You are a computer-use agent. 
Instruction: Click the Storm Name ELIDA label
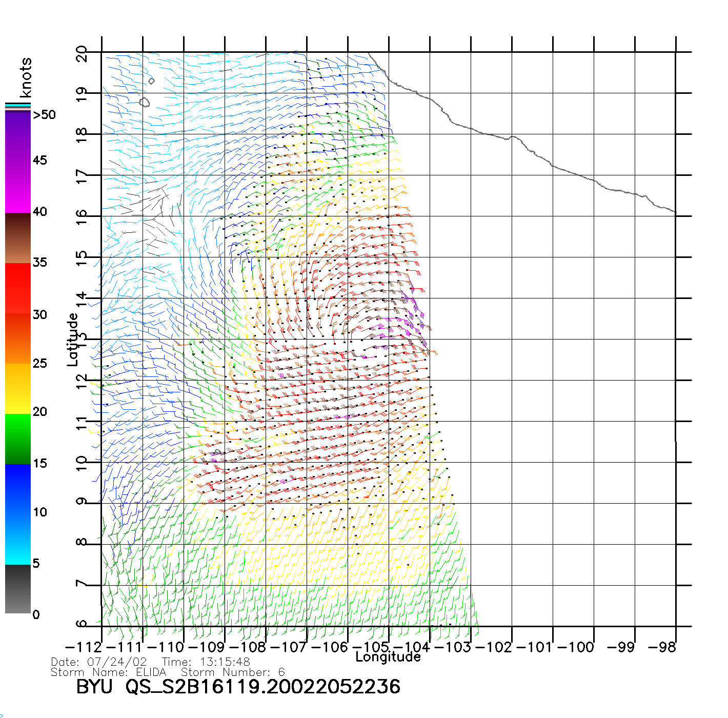pyautogui.click(x=109, y=672)
